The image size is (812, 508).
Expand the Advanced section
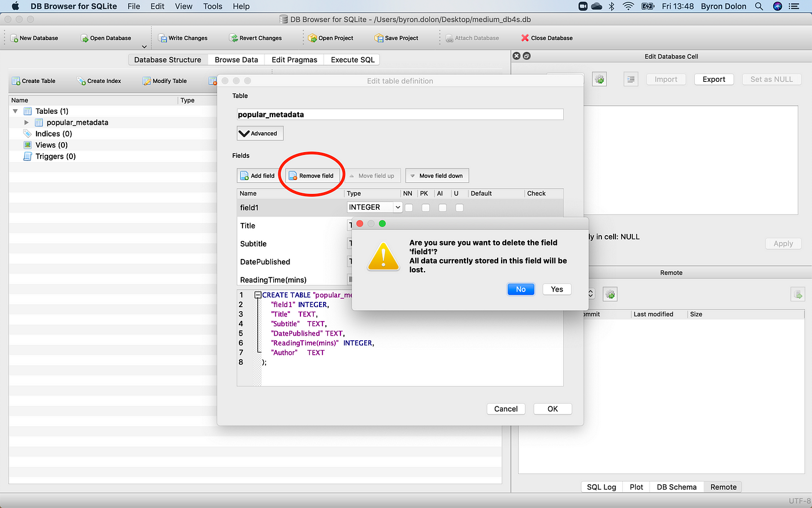(260, 134)
